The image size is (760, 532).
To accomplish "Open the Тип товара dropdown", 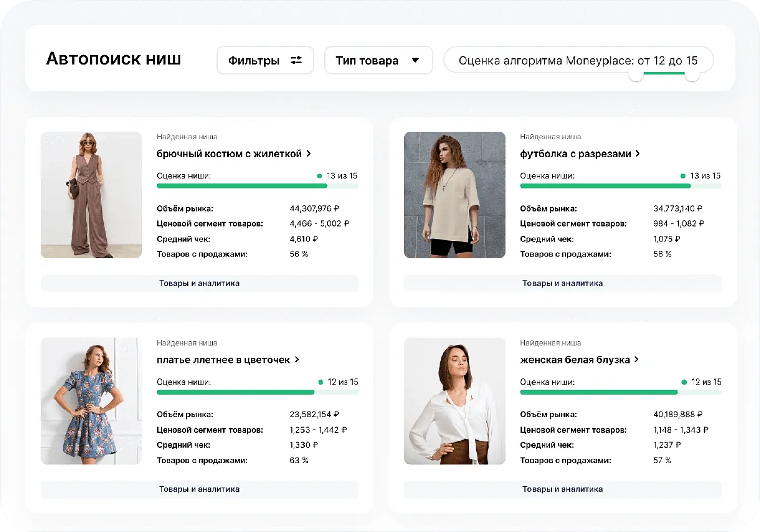I will [x=378, y=60].
